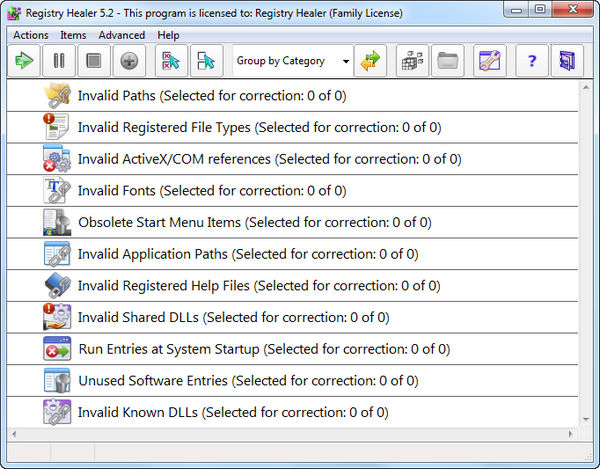Select Invalid ActiveX/COM references category

269,159
